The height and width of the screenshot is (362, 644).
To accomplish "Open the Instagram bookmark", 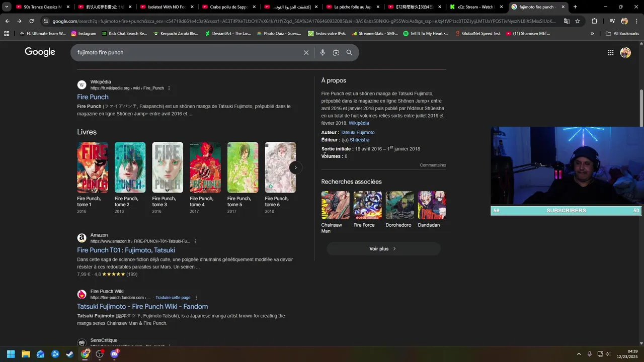I will 84,33.
